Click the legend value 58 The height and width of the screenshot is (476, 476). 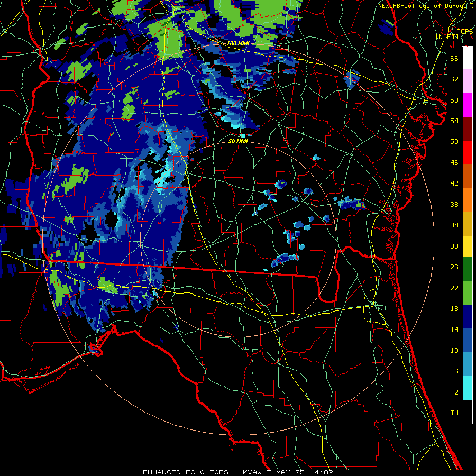pos(454,100)
